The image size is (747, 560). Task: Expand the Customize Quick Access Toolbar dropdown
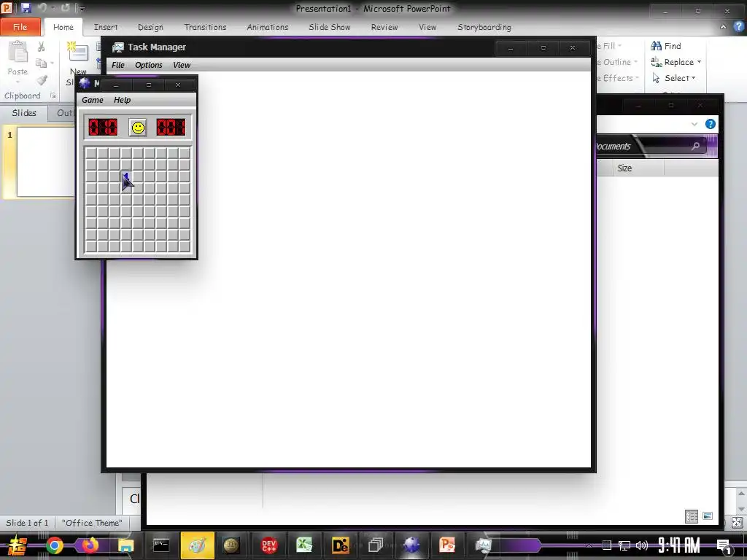click(82, 9)
